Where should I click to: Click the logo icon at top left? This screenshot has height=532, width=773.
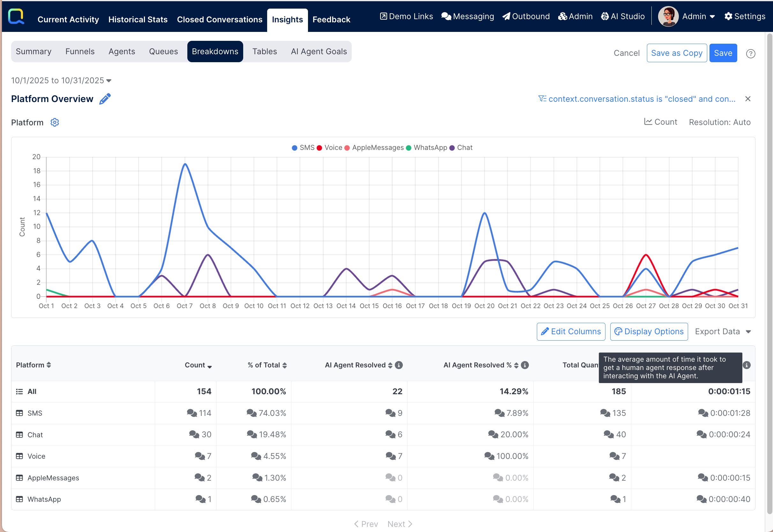pos(16,17)
